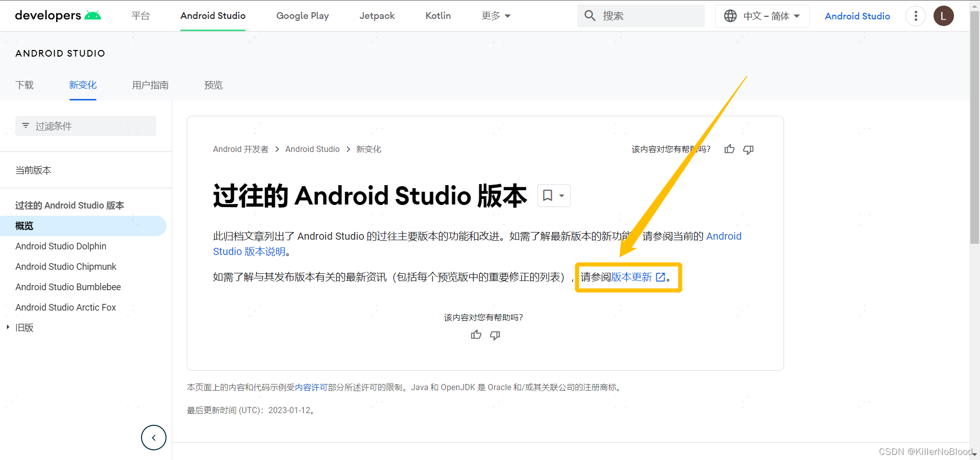Screen dimensions: 980x460
Task: Click the Android 开发者 breadcrumb
Action: (x=240, y=149)
